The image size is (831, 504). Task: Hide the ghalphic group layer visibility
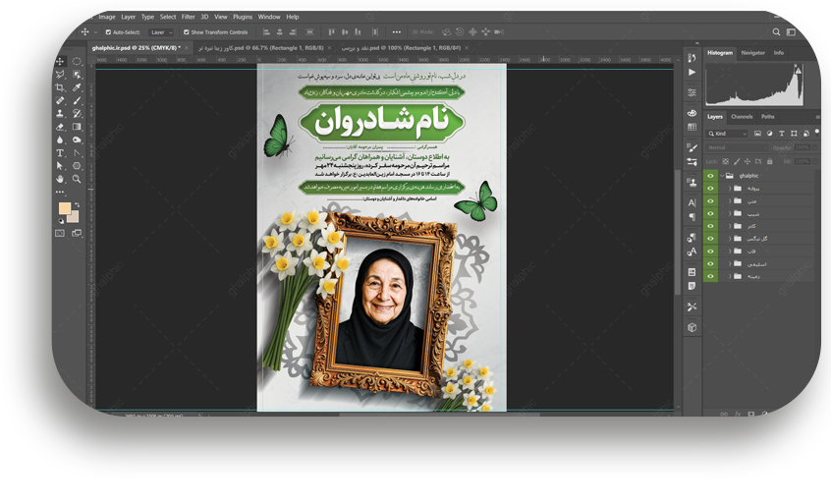[710, 176]
